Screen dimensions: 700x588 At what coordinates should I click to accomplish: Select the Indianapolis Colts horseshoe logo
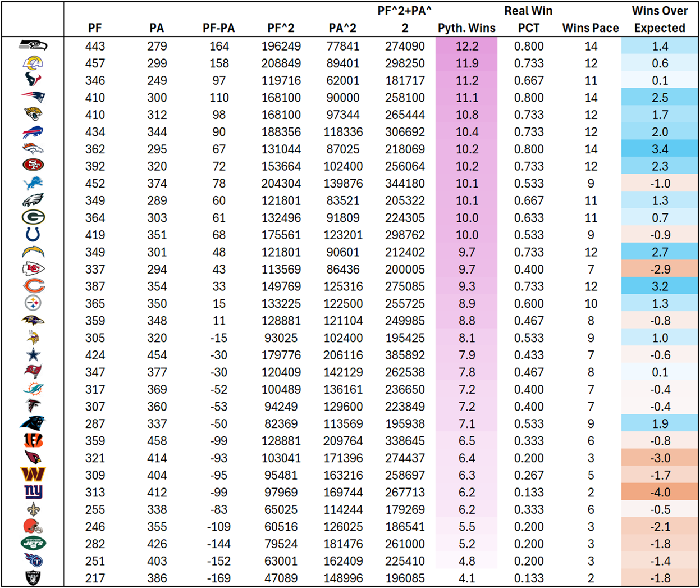pos(33,235)
